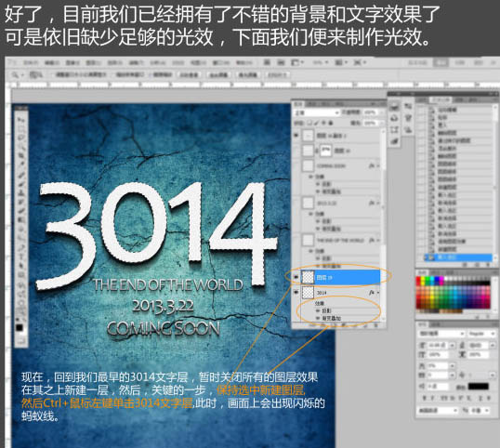Image resolution: width=500 pixels, height=448 pixels.
Task: Open the layer blend mode dropdown
Action: coord(317,112)
